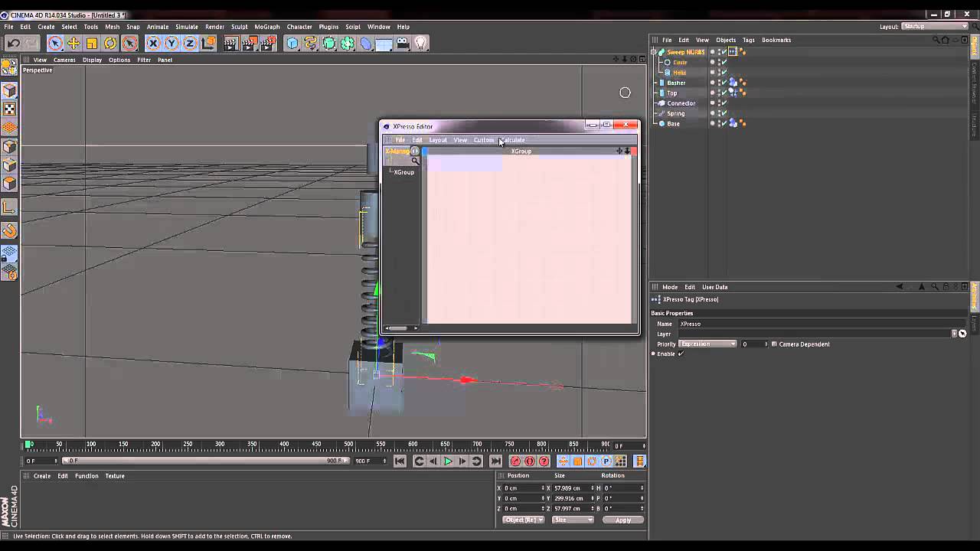
Task: Open the Camera objects icon
Action: (x=403, y=44)
